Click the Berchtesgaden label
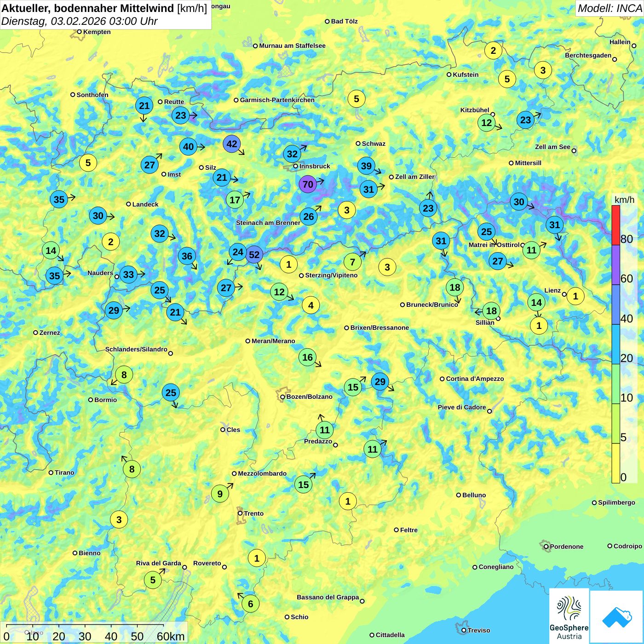The width and height of the screenshot is (644, 644). point(588,55)
